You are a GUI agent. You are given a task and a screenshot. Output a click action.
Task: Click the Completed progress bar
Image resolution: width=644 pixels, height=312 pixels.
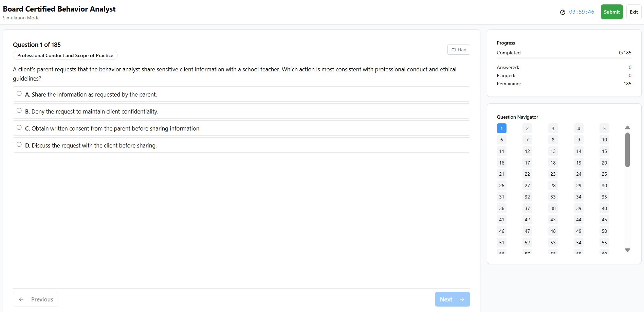click(565, 58)
